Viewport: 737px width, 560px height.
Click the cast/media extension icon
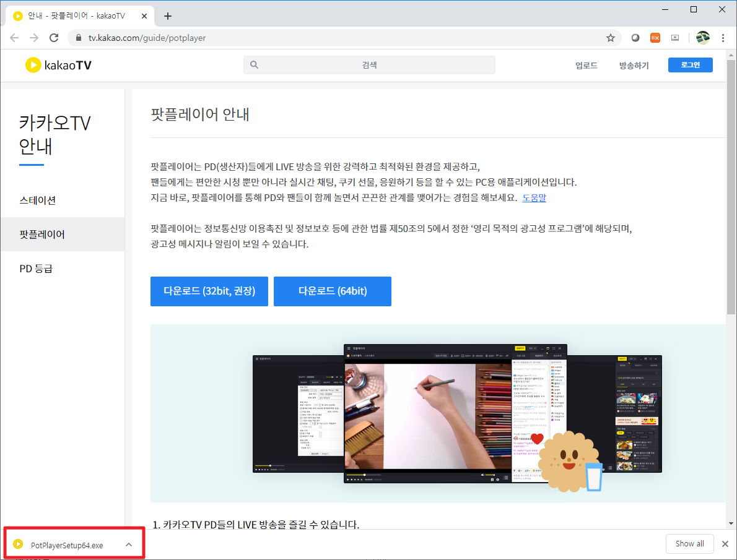pyautogui.click(x=675, y=38)
